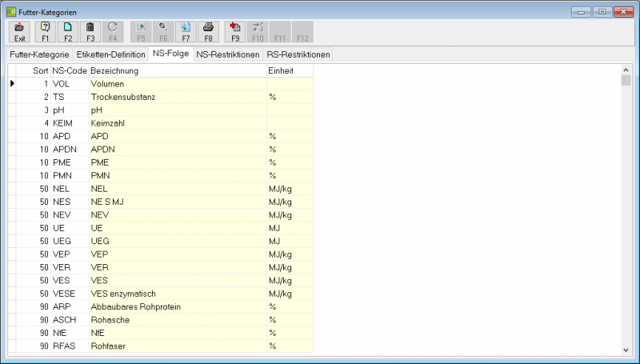Click the Abbaubares Rohprotein cell
Viewport: 640px width, 364px height.
(178, 306)
